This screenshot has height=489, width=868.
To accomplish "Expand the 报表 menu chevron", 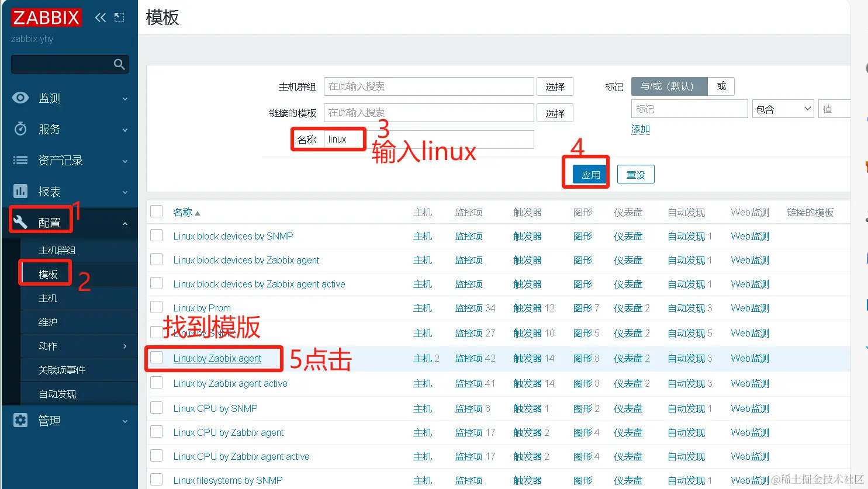I will (x=125, y=192).
